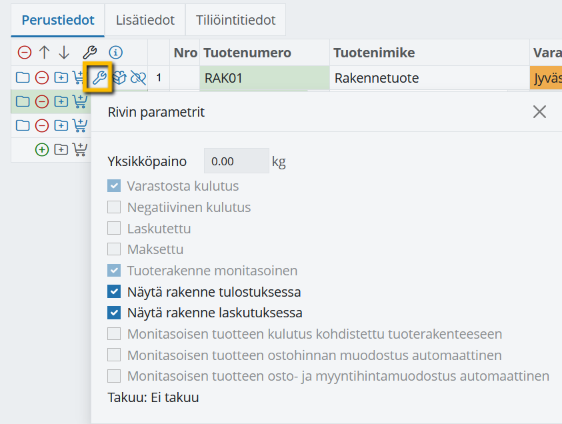This screenshot has height=424, width=562.
Task: Click the green plus add-row icon
Action: pyautogui.click(x=42, y=149)
